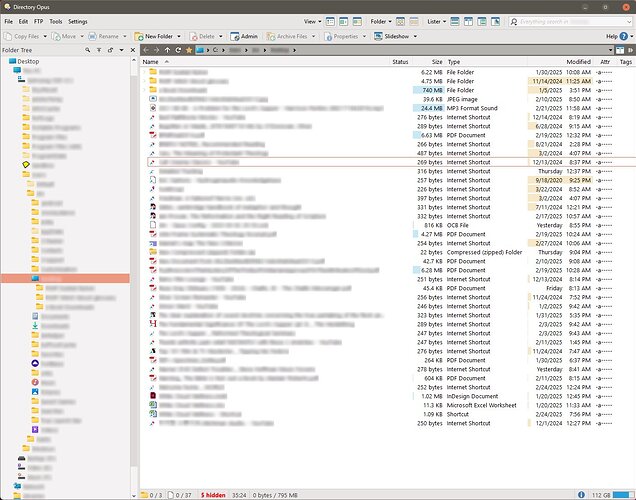
Task: Click in the Everything search field
Action: (571, 21)
